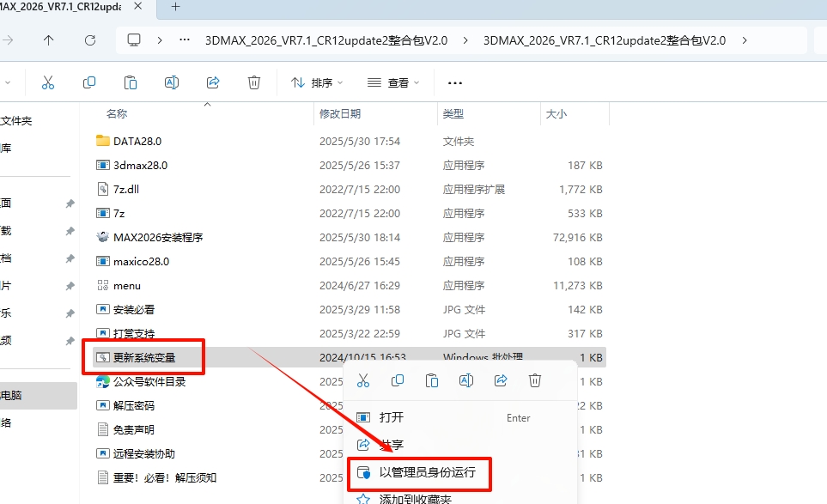Open a new tab with the plus button
The height and width of the screenshot is (504, 827).
pyautogui.click(x=177, y=7)
